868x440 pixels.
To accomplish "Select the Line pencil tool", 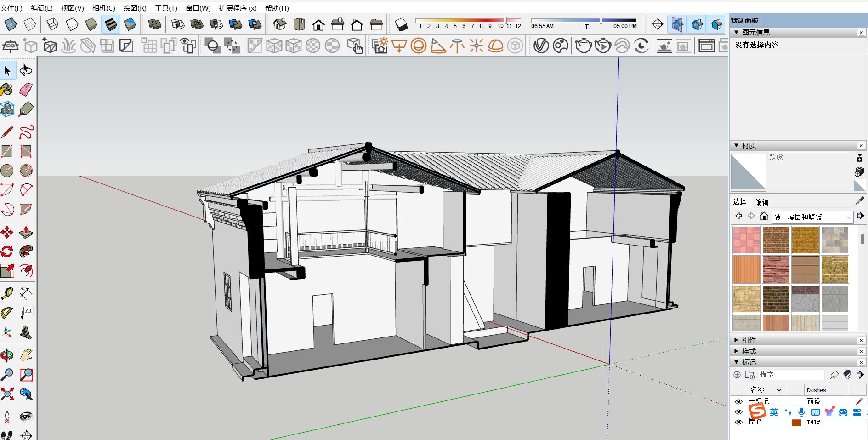I will pyautogui.click(x=7, y=132).
